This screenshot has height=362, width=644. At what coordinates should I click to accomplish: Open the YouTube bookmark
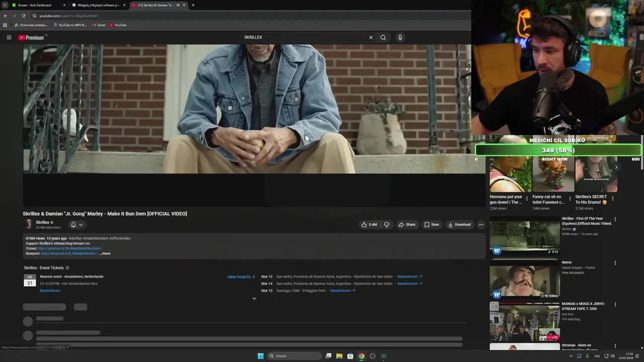[118, 25]
